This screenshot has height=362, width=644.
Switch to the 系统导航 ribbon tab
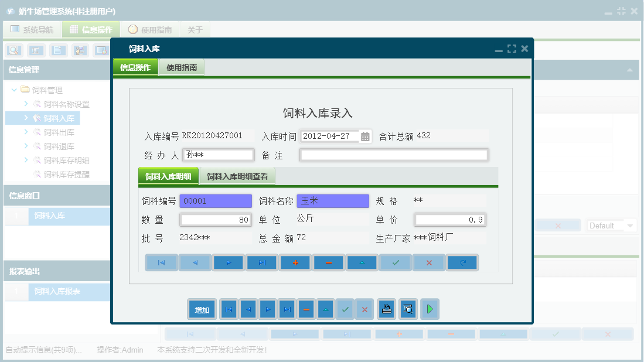click(x=32, y=29)
